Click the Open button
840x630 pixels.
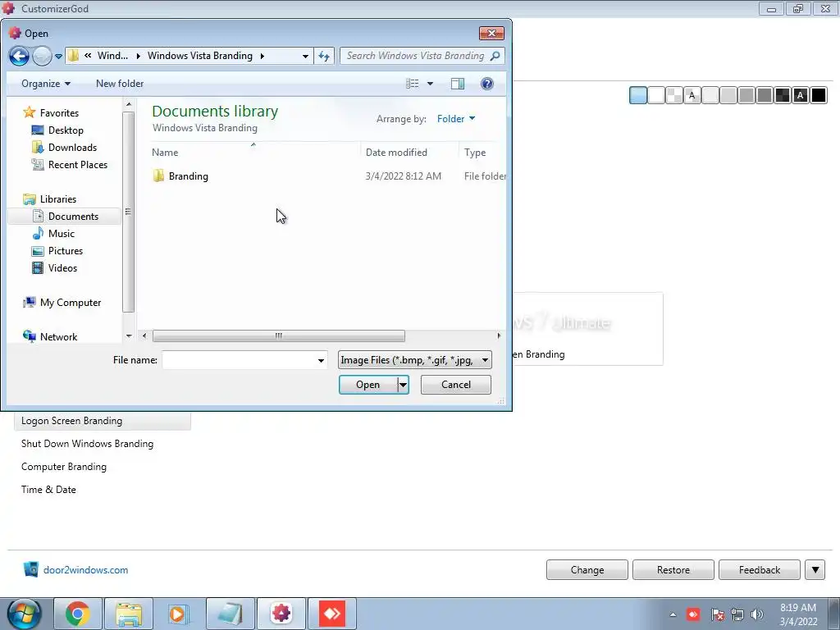coord(368,385)
